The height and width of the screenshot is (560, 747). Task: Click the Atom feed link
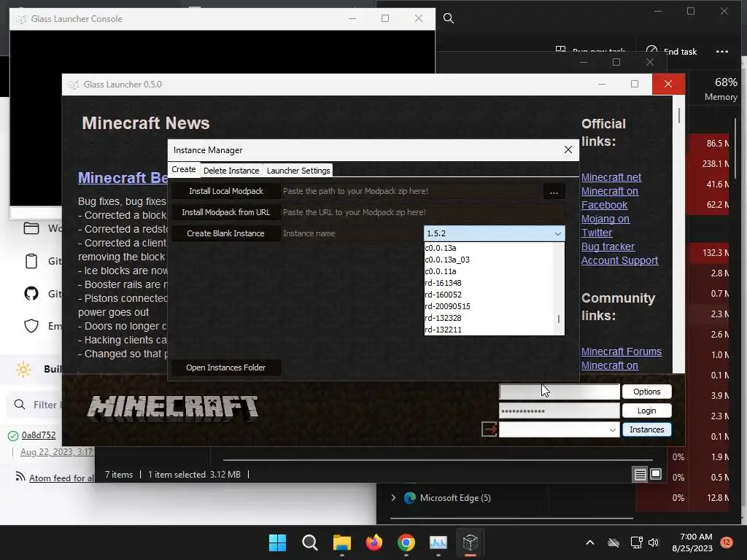[x=61, y=478]
